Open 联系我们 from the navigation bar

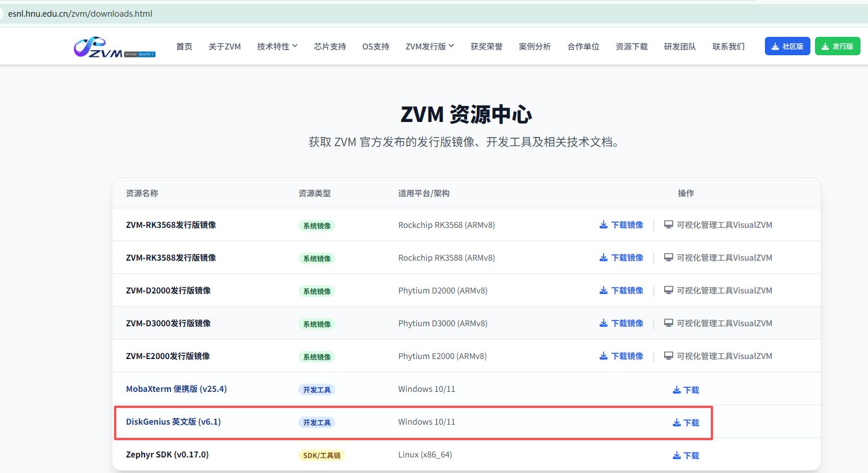[728, 47]
